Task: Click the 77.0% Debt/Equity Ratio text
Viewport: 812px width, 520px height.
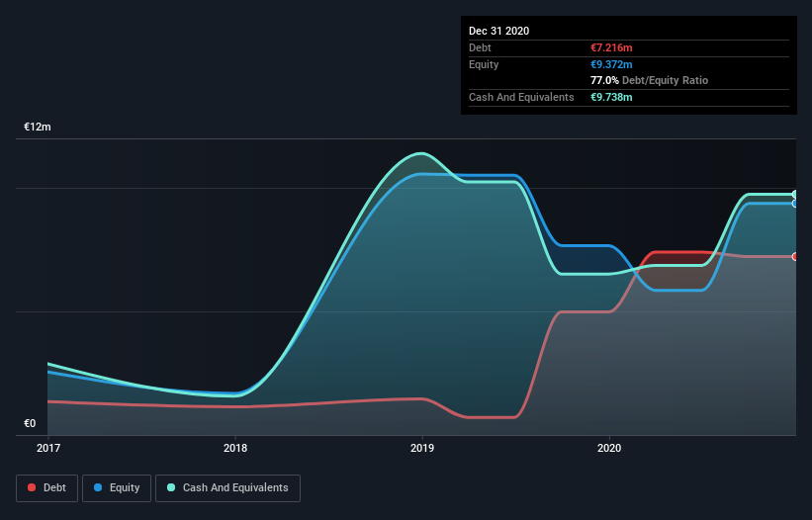Action: click(650, 80)
